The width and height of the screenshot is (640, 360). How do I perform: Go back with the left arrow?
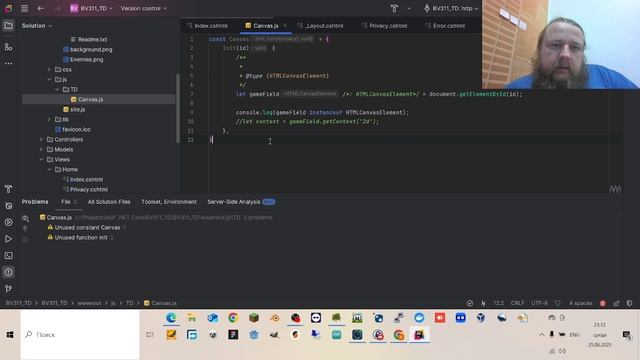tap(40, 8)
